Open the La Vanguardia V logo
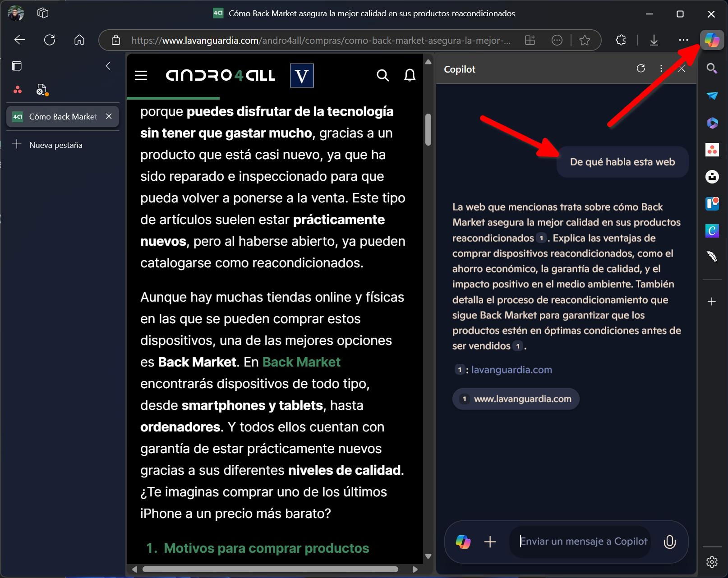Screen dimensions: 728x578 click(302, 75)
